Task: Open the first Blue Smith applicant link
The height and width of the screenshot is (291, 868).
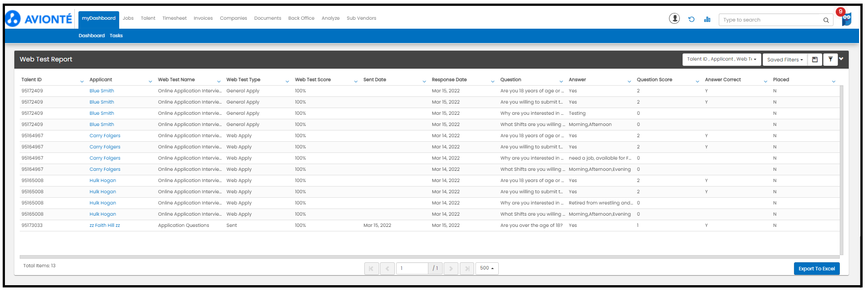Action: tap(102, 91)
